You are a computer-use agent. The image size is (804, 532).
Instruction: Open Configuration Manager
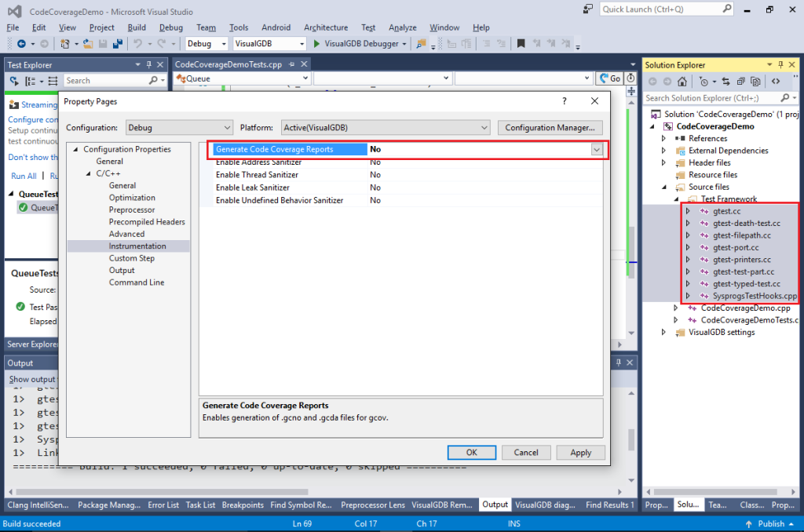(550, 128)
